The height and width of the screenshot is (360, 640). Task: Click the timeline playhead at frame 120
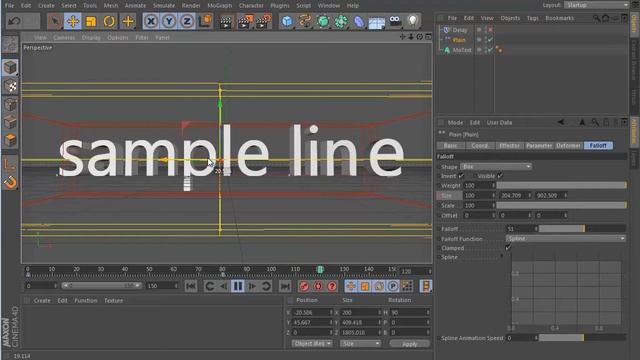320,269
